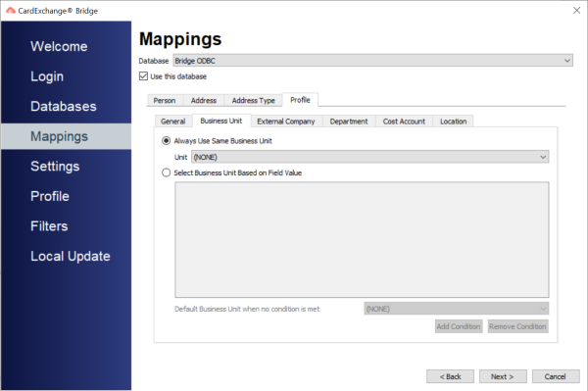
Task: Close the CardExchange Bridge window
Action: (577, 11)
